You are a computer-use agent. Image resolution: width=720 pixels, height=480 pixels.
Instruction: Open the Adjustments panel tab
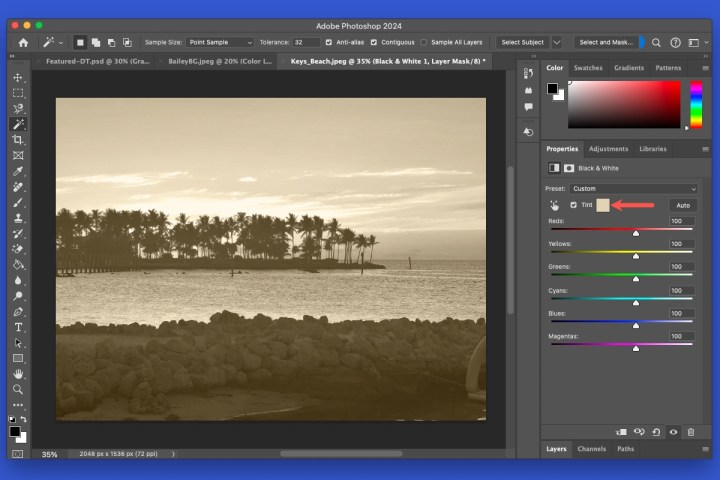(608, 149)
